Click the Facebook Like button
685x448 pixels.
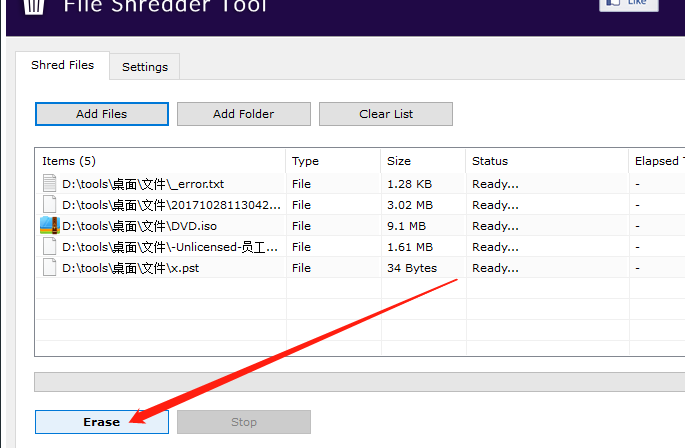tap(629, 4)
